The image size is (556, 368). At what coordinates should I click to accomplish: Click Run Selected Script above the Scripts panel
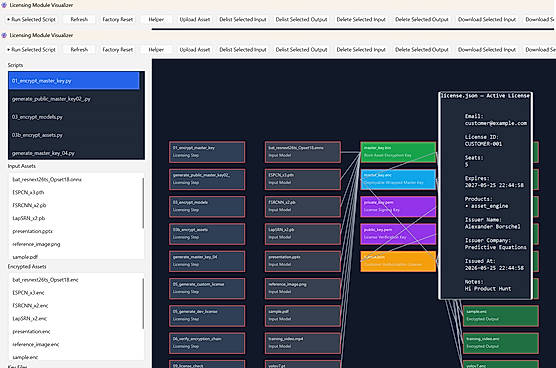point(32,50)
